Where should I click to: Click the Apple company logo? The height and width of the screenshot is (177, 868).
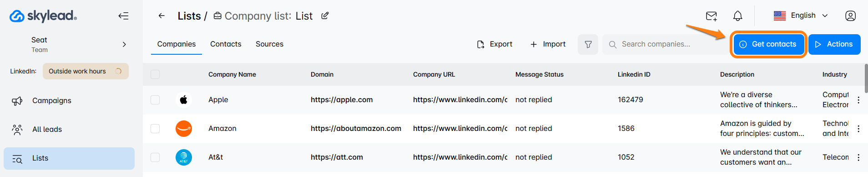coord(184,100)
